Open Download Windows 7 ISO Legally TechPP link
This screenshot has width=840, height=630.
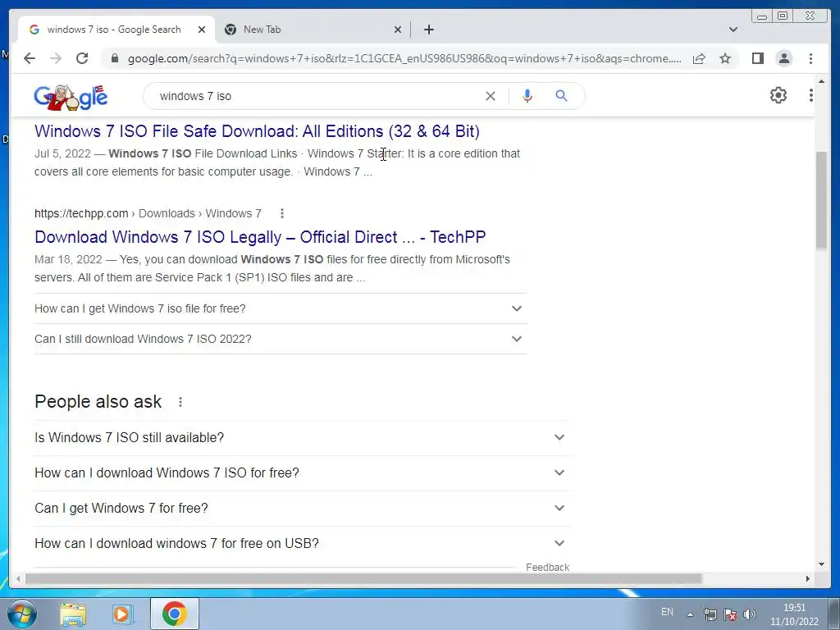(260, 237)
